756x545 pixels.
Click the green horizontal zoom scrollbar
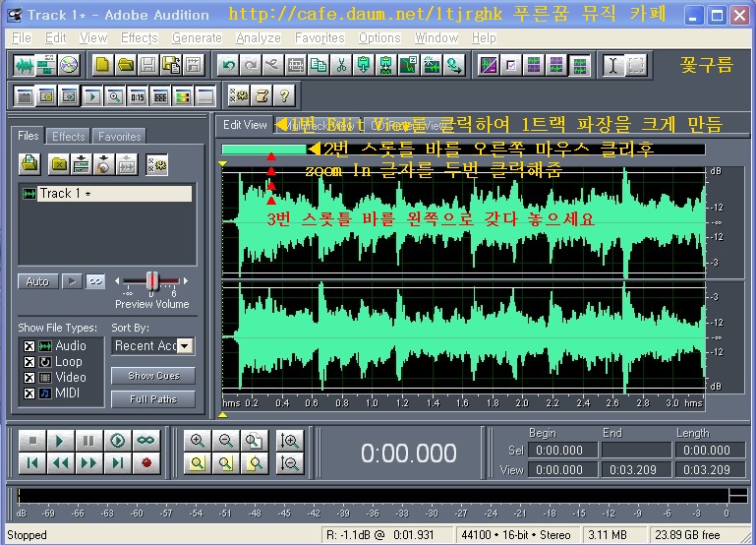(x=264, y=149)
